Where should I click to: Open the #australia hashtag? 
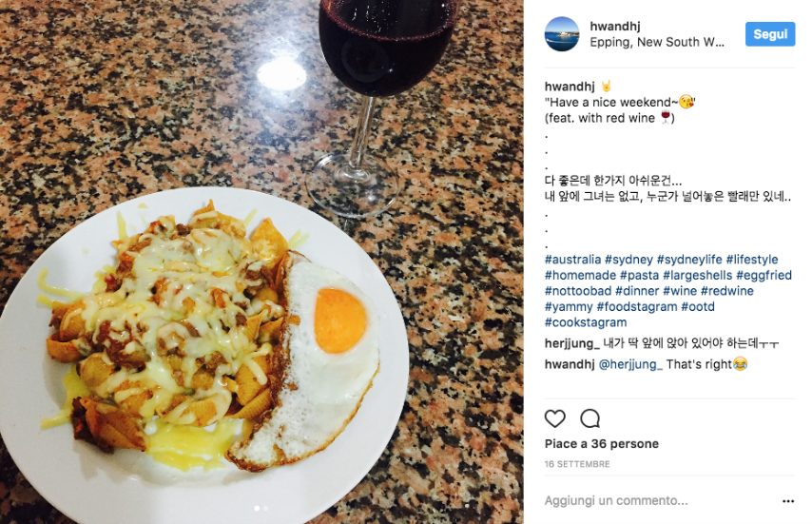click(572, 260)
